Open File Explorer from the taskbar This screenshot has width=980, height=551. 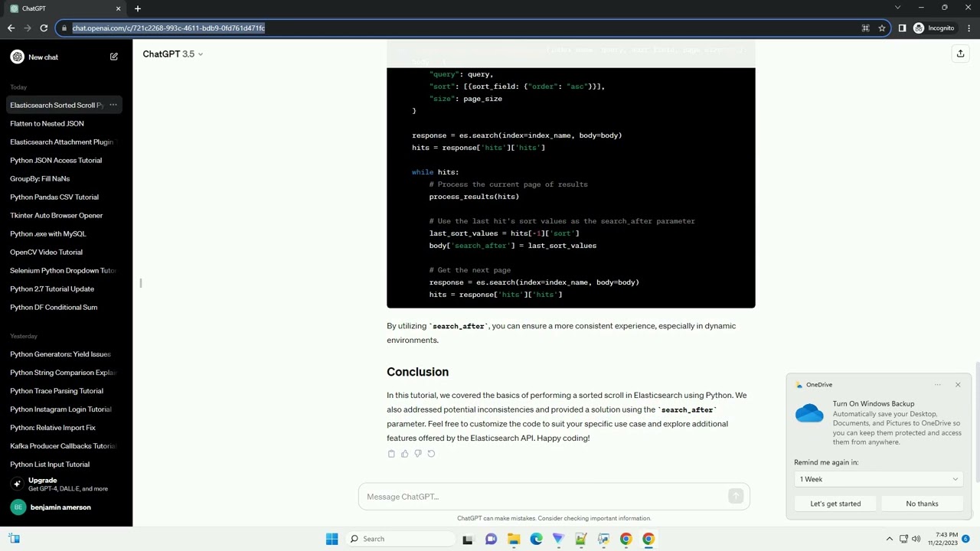click(x=514, y=539)
